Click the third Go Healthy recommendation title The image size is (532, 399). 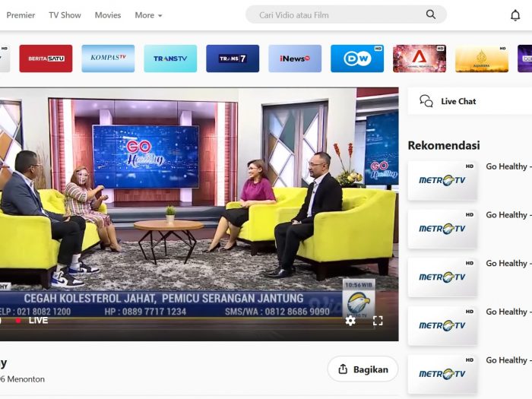(x=508, y=264)
